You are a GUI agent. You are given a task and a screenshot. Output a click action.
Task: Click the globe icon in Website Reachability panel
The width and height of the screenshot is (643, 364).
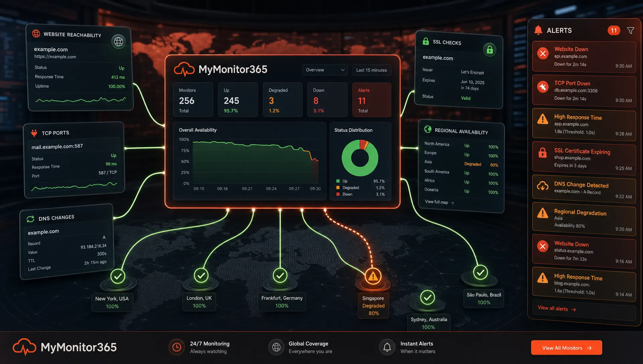pos(118,42)
